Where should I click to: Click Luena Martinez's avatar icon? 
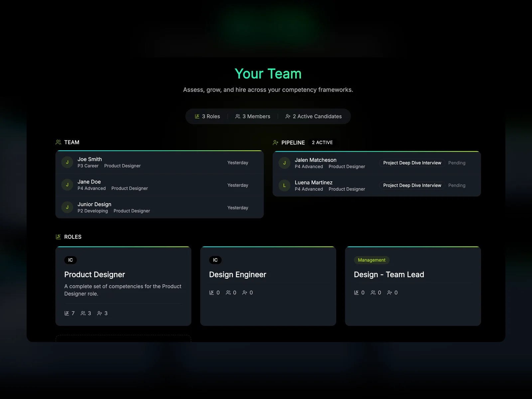(284, 186)
